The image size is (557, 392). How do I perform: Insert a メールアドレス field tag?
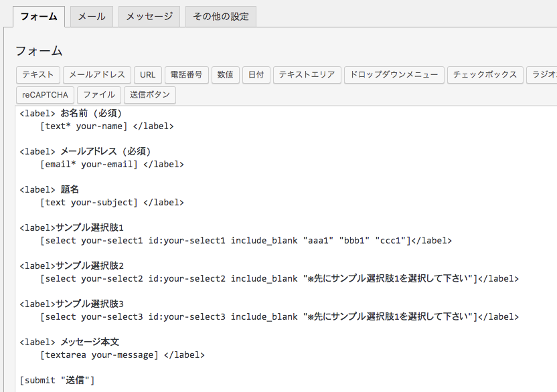97,74
